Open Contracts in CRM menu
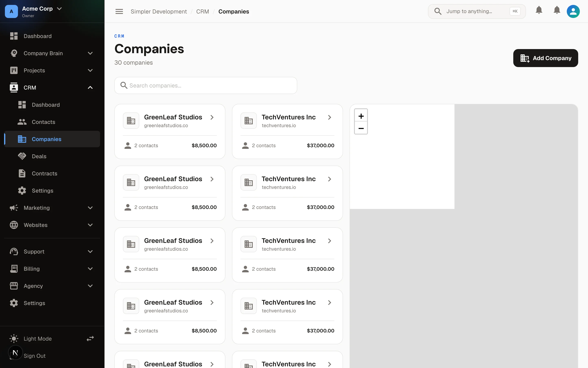Screen dimensions: 588x368 tap(52, 174)
